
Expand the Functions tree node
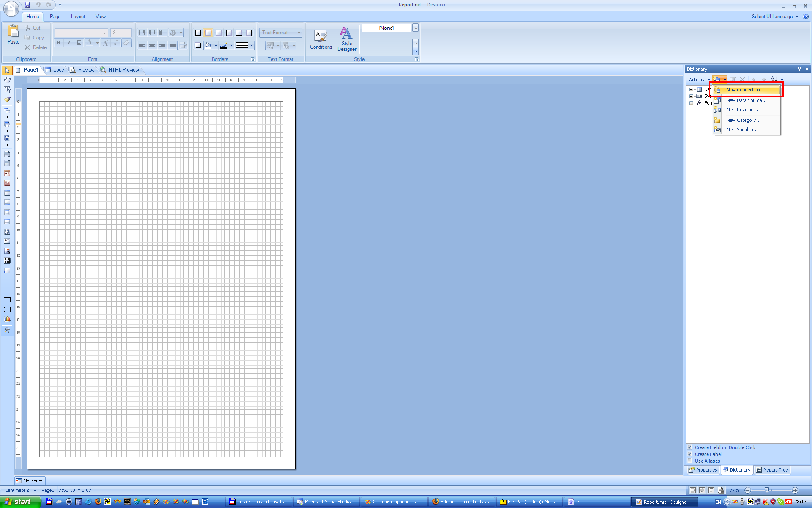pyautogui.click(x=691, y=103)
